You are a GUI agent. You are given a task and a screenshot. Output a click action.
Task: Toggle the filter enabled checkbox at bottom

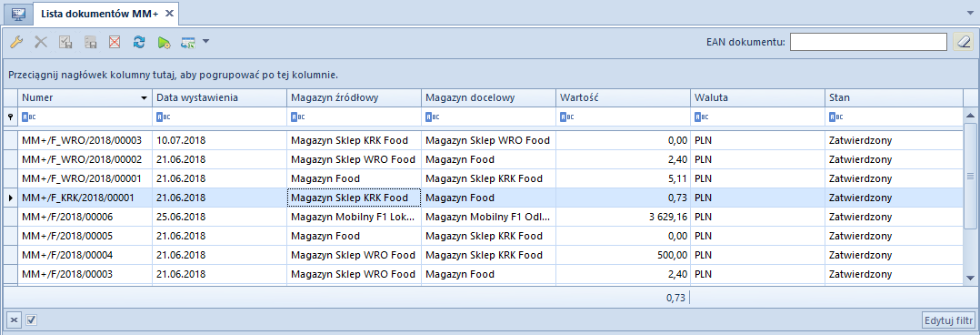[31, 320]
